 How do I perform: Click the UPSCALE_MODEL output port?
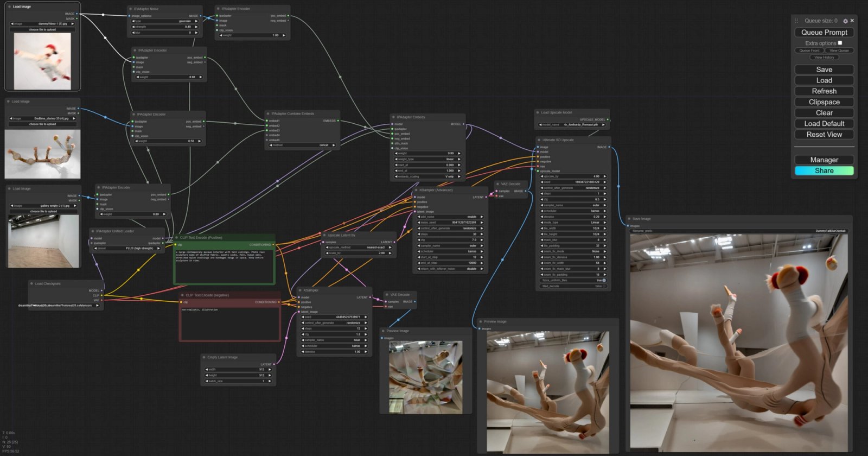click(x=608, y=119)
